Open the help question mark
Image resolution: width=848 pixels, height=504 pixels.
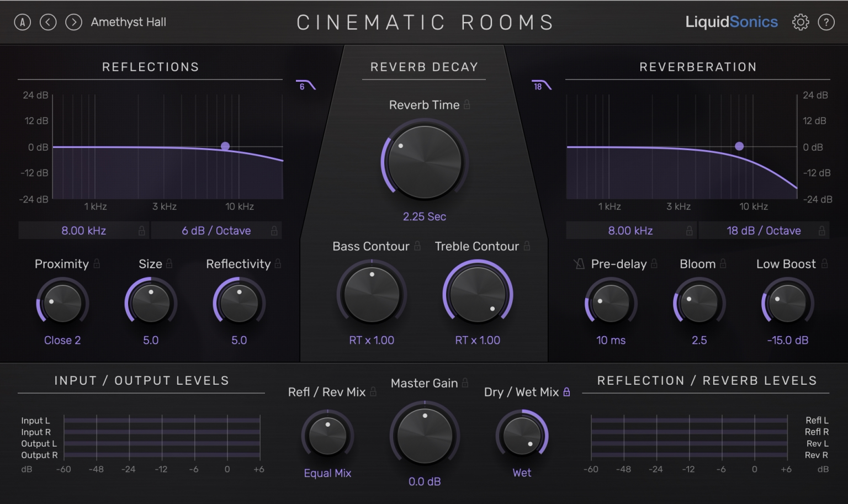pyautogui.click(x=826, y=22)
